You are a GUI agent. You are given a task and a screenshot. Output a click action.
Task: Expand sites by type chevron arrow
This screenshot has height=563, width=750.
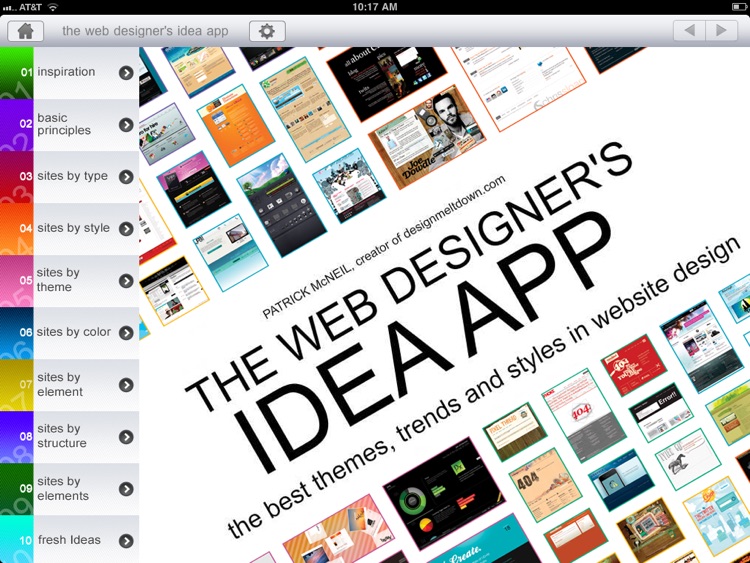(126, 177)
